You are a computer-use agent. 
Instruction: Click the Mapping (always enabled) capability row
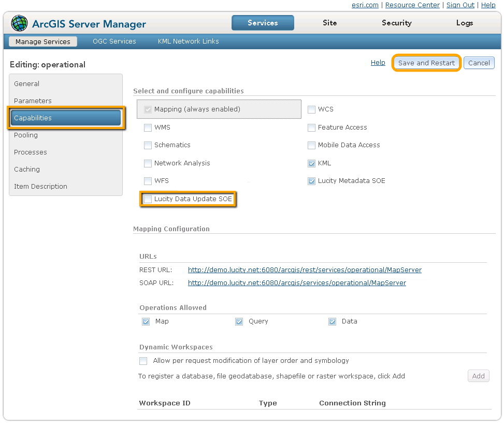(219, 109)
